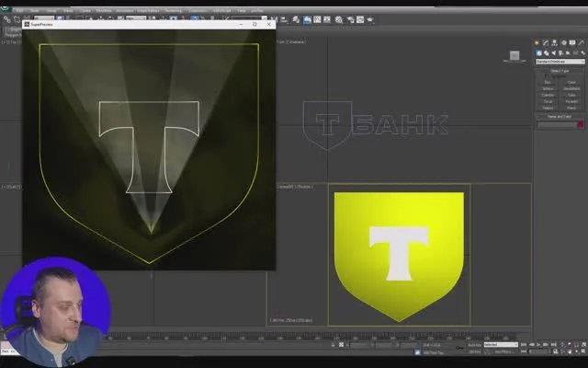588x368 pixels.
Task: Toggle Set Key mode
Action: tap(475, 351)
